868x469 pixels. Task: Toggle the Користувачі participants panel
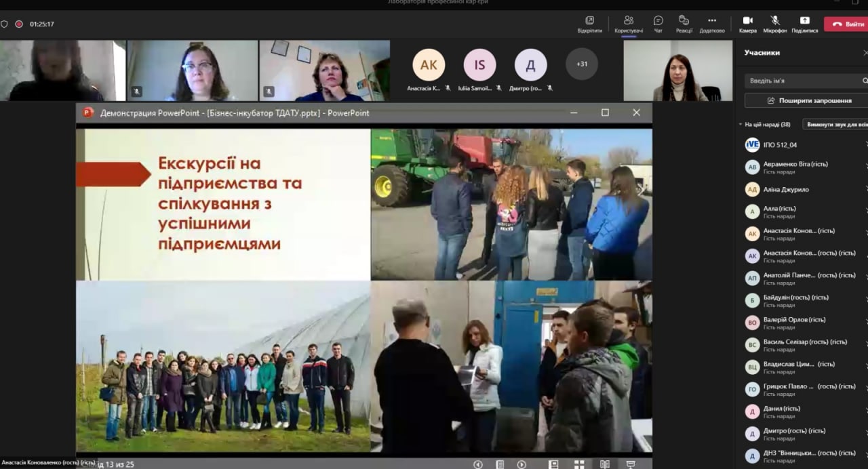coord(629,24)
